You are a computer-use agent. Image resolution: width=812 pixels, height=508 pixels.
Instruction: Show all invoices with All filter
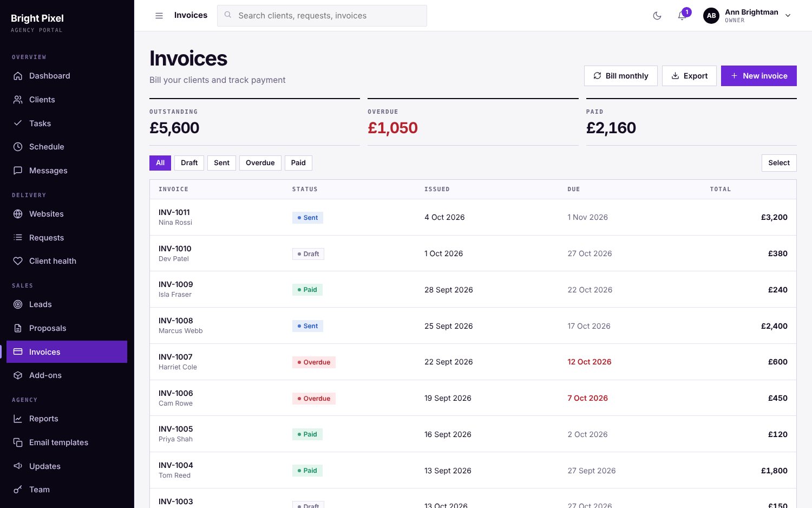tap(160, 163)
